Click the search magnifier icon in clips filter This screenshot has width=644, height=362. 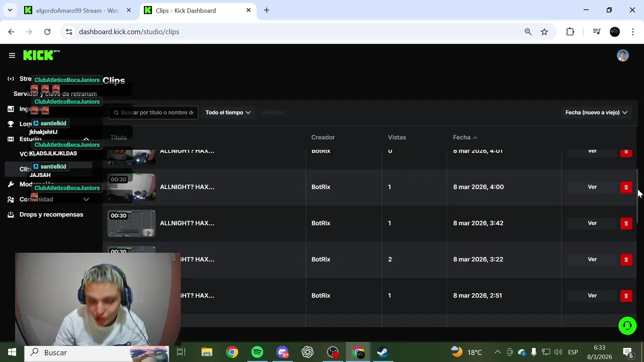[116, 113]
